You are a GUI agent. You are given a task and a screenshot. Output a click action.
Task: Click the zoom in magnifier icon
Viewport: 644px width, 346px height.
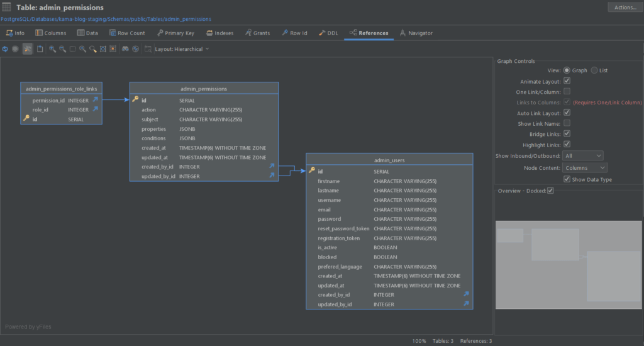tap(53, 49)
